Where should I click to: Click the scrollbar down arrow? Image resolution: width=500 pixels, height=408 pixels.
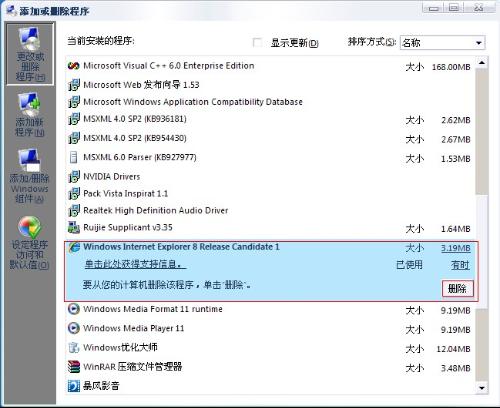coord(482,388)
